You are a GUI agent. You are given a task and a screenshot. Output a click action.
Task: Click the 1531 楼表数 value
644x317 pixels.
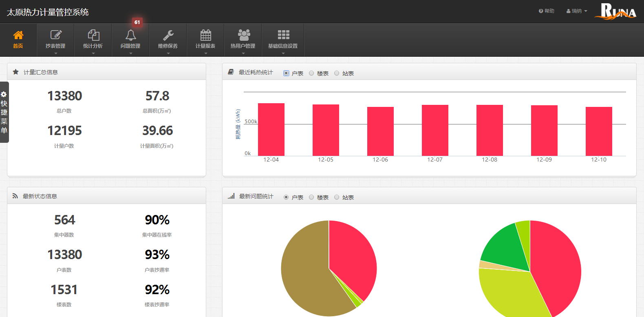pos(64,290)
